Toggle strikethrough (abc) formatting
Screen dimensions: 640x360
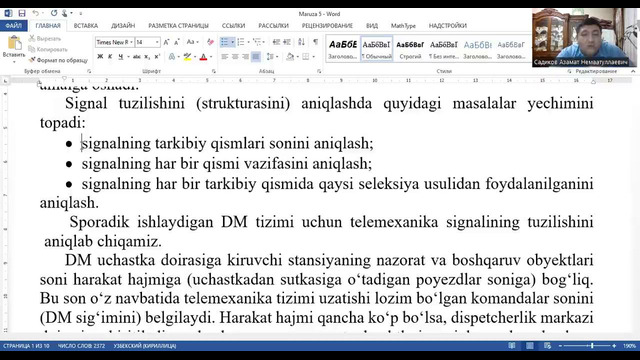click(x=136, y=57)
